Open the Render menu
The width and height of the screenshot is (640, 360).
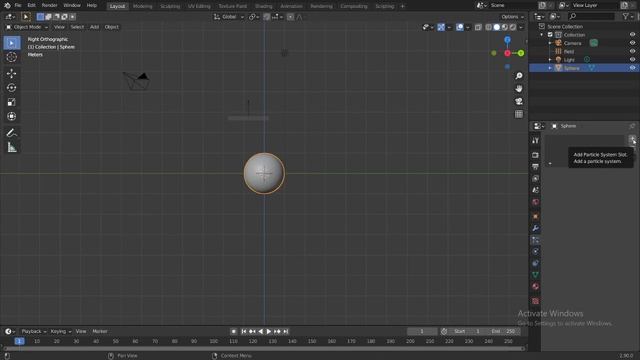(x=49, y=5)
